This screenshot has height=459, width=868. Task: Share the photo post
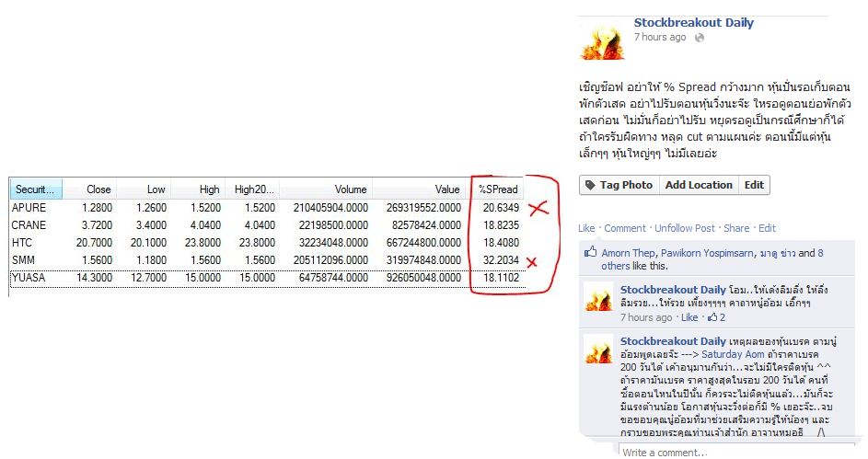[x=736, y=228]
